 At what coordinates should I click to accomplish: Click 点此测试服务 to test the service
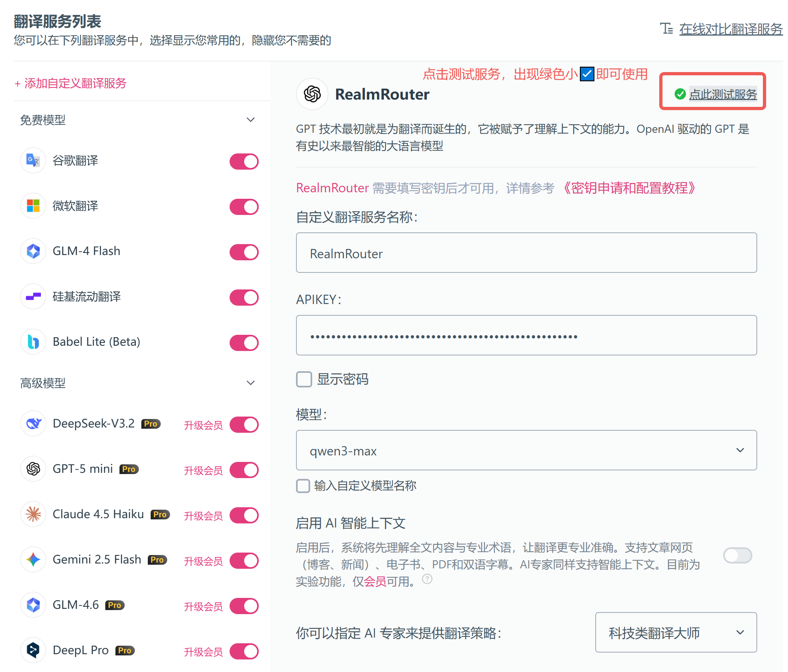[723, 94]
